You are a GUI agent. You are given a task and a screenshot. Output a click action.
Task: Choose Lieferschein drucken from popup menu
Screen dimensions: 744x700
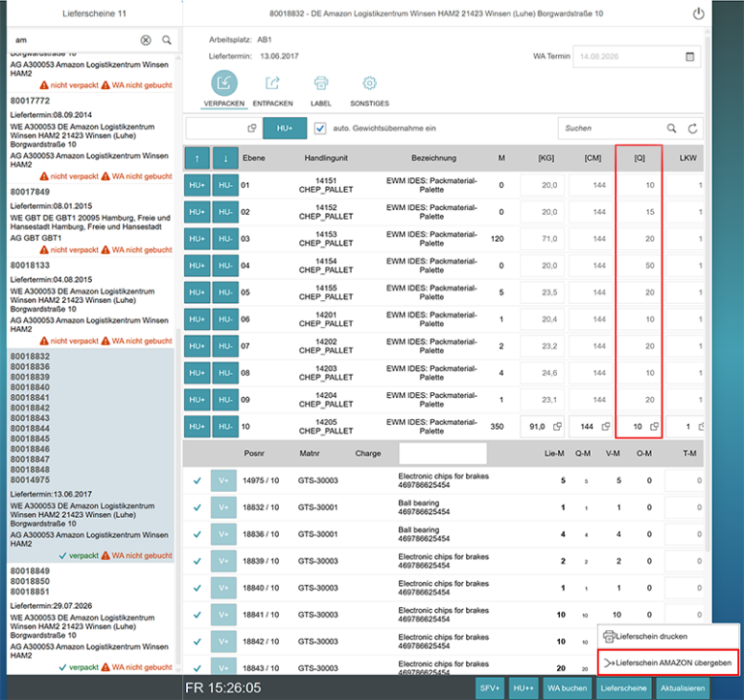[668, 636]
